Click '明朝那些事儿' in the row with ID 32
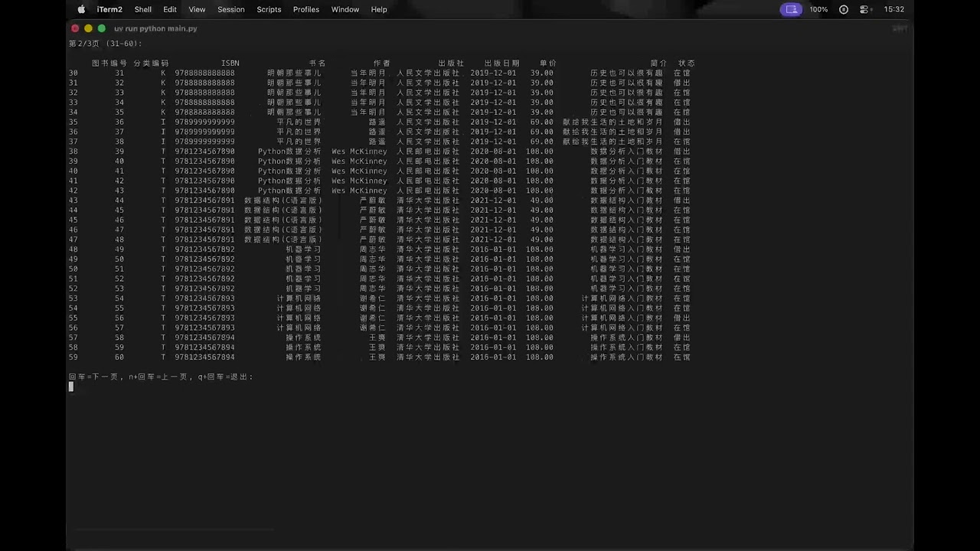980x551 pixels. 294,83
